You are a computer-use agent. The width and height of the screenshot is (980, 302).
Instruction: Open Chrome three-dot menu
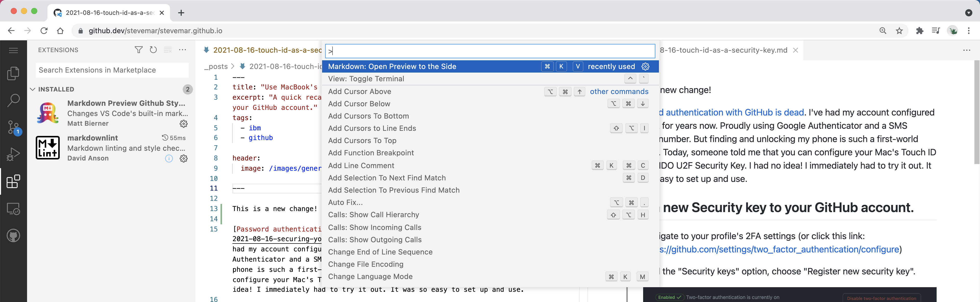click(969, 31)
